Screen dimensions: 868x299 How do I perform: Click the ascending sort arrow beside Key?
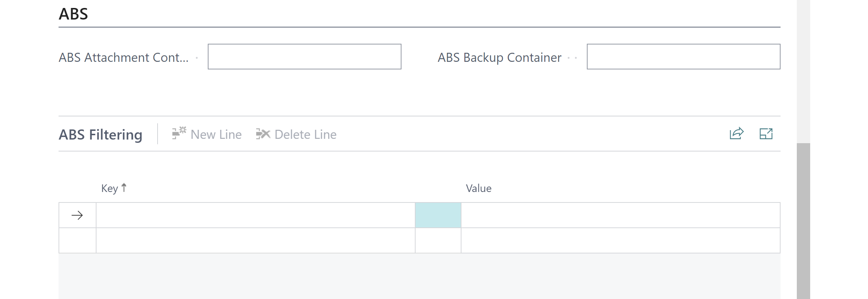(x=124, y=188)
